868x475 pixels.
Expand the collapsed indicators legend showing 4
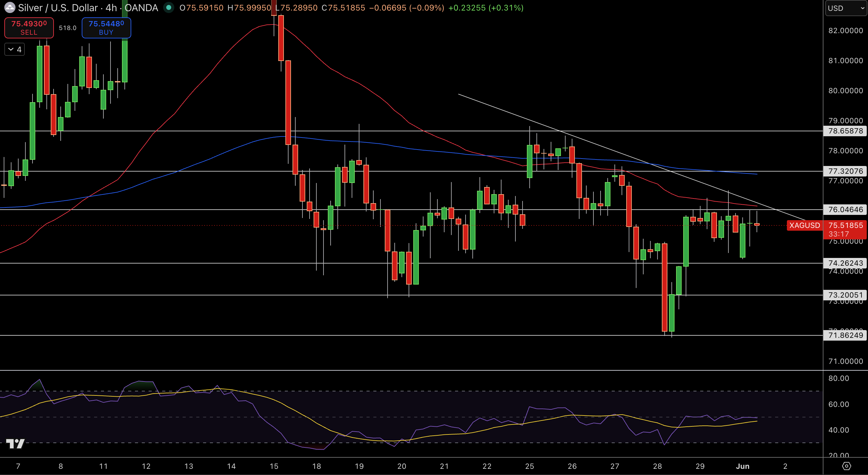click(x=15, y=50)
